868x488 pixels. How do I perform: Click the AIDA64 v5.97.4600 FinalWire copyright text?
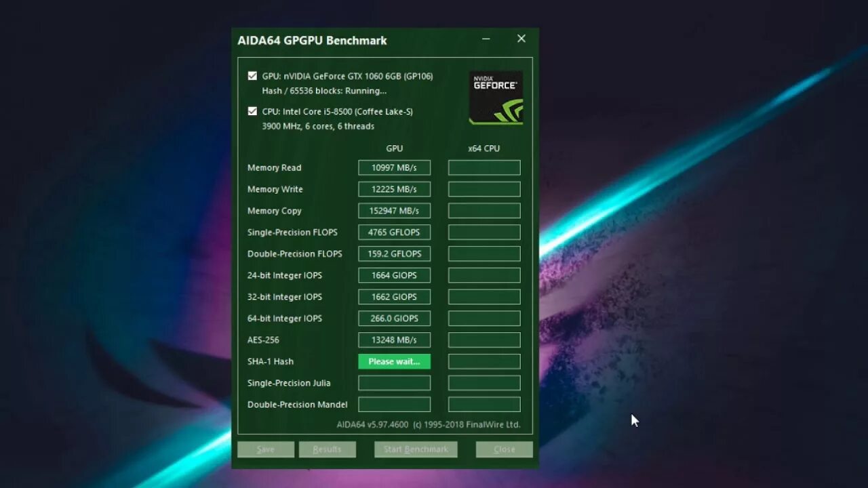pos(429,425)
